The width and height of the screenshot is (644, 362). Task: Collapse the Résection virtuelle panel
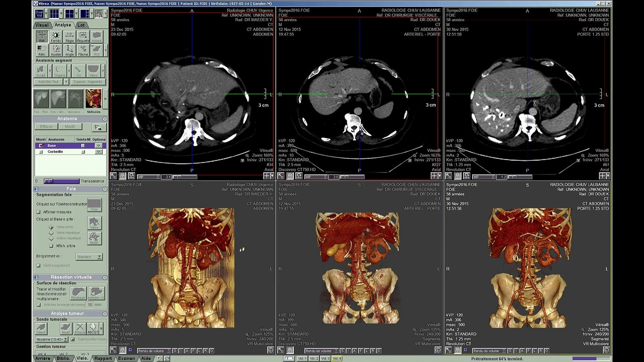pos(105,277)
